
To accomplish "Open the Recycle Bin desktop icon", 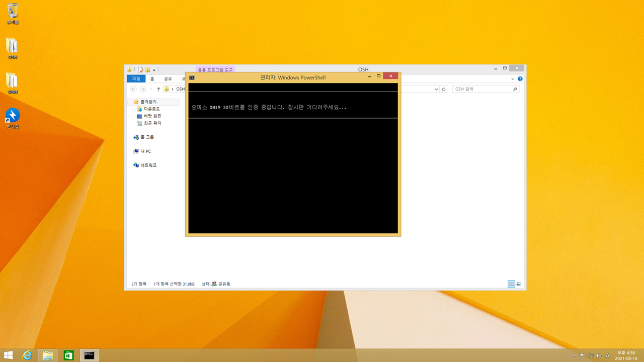I will pos(13,14).
